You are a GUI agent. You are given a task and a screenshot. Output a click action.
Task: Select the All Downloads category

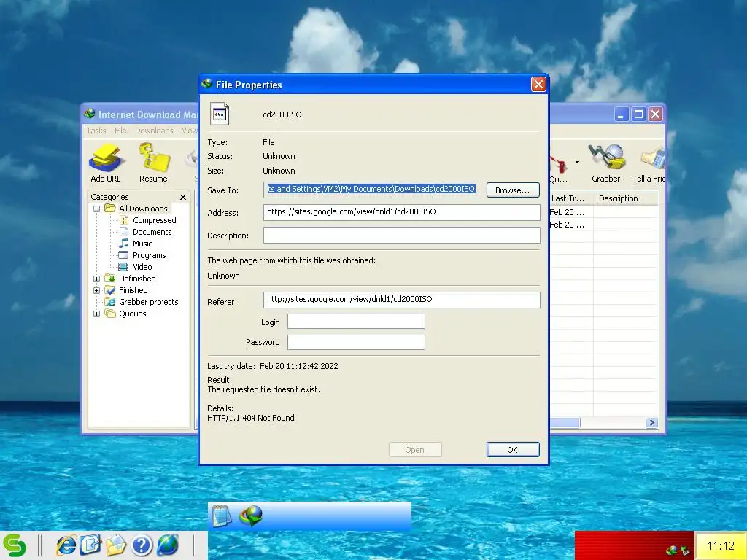(143, 209)
